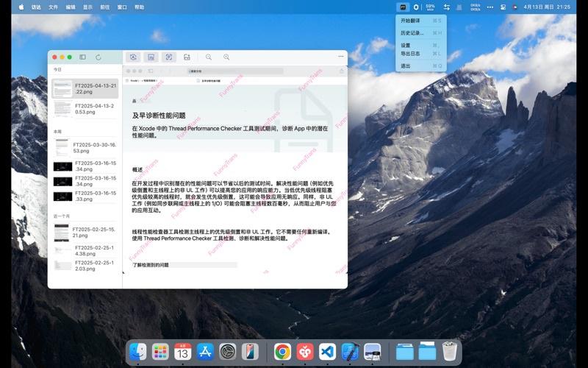Open Control Center in the menu bar
The width and height of the screenshot is (588, 368).
coord(503,7)
